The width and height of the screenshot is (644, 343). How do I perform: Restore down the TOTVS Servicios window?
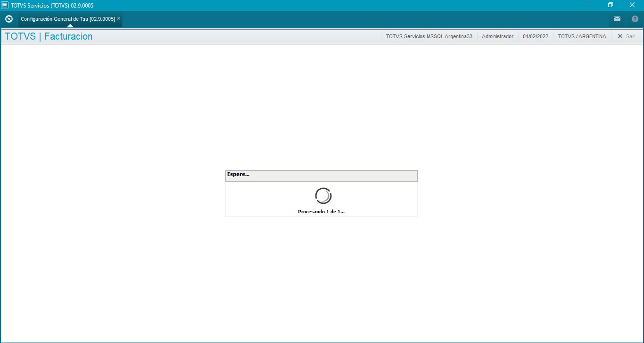pyautogui.click(x=611, y=5)
